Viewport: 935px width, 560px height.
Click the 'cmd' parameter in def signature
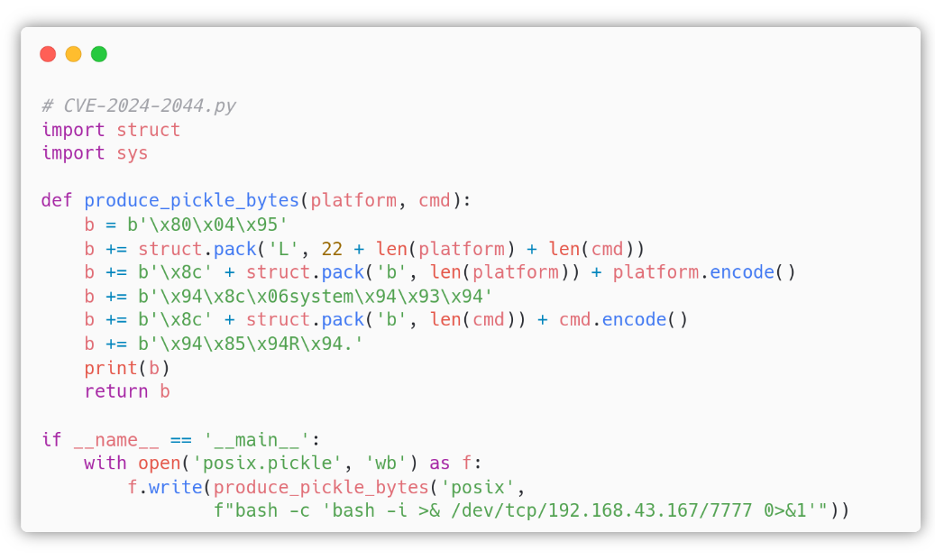pyautogui.click(x=434, y=200)
